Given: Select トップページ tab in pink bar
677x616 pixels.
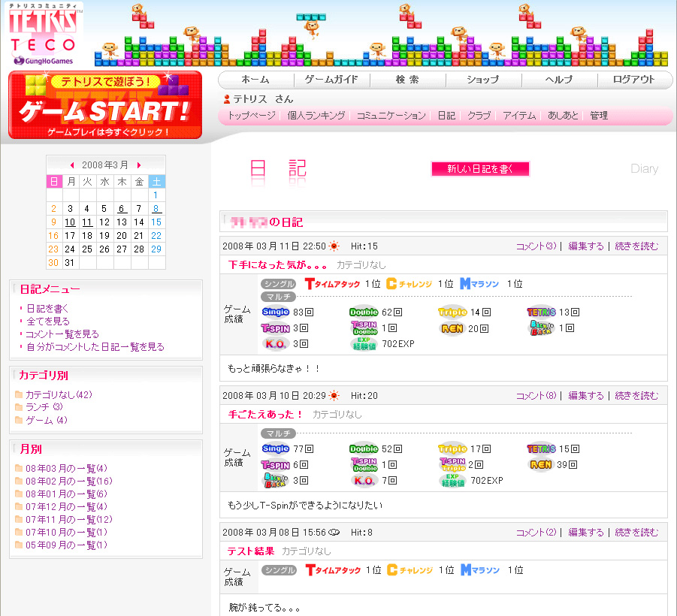Looking at the screenshot, I should pos(251,116).
